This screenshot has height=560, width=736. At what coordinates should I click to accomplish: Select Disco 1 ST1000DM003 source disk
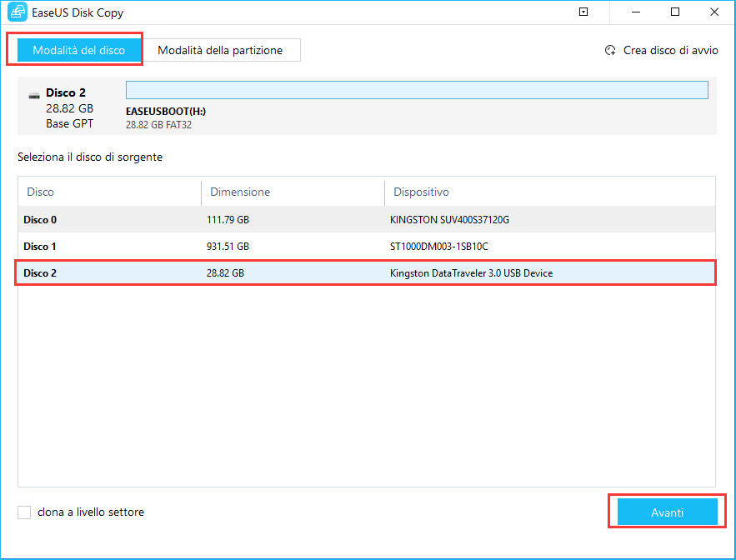pyautogui.click(x=366, y=247)
